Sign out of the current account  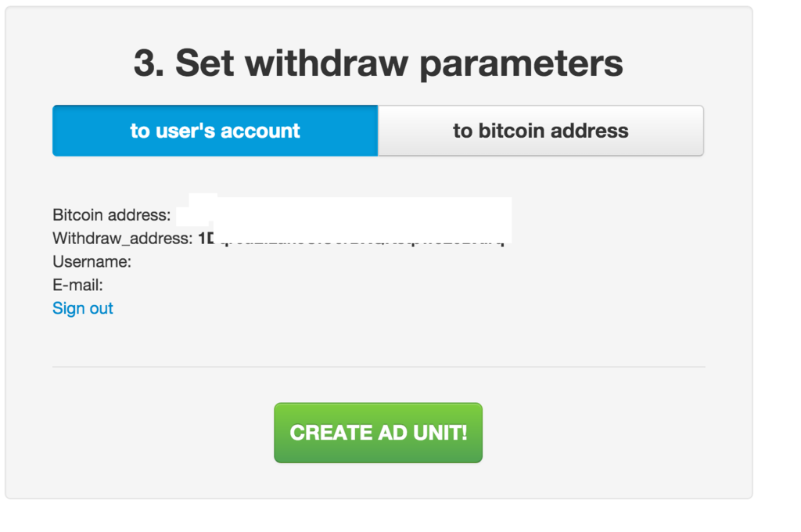click(82, 308)
